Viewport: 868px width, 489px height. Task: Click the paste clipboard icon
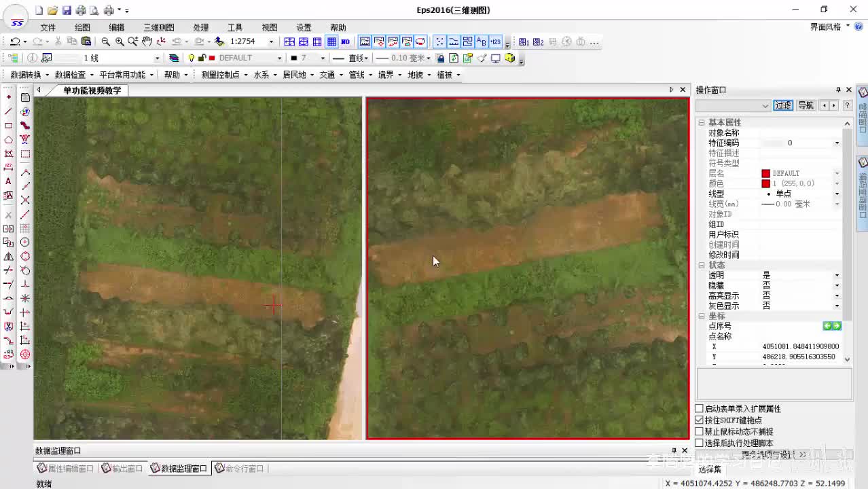point(86,41)
